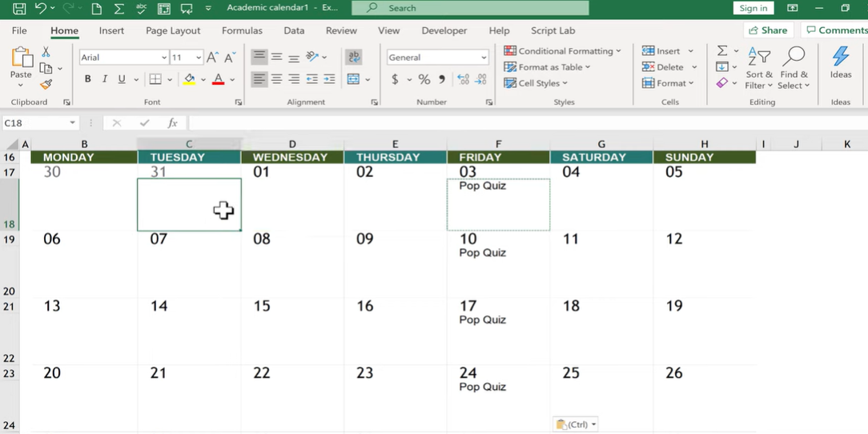Click the Orientation angled text icon
This screenshot has height=434, width=868.
point(311,57)
